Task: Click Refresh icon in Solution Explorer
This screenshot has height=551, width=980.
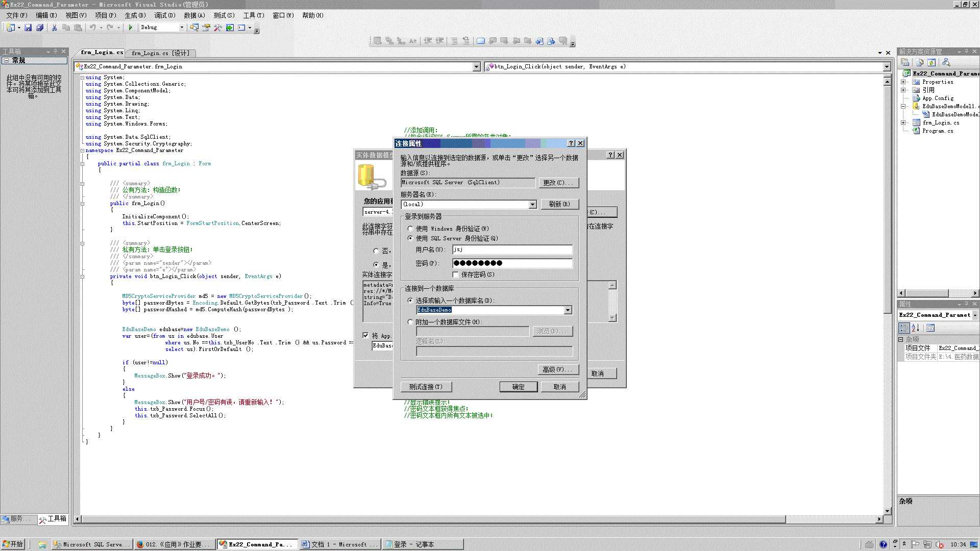Action: 932,62
